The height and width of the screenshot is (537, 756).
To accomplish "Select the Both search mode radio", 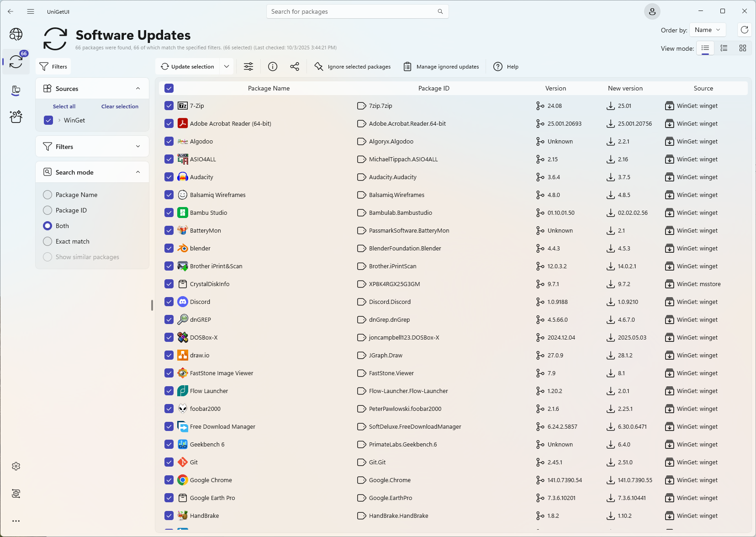I will click(x=48, y=226).
